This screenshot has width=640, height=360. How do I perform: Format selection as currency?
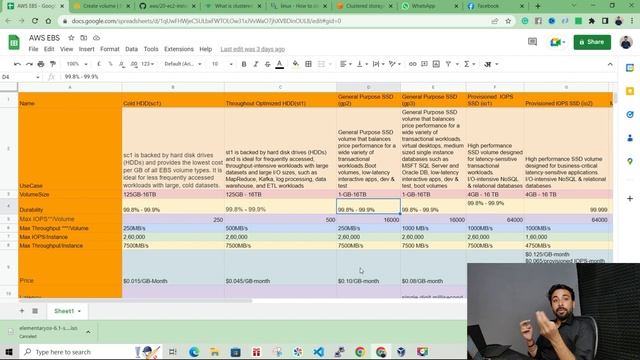tap(99, 64)
